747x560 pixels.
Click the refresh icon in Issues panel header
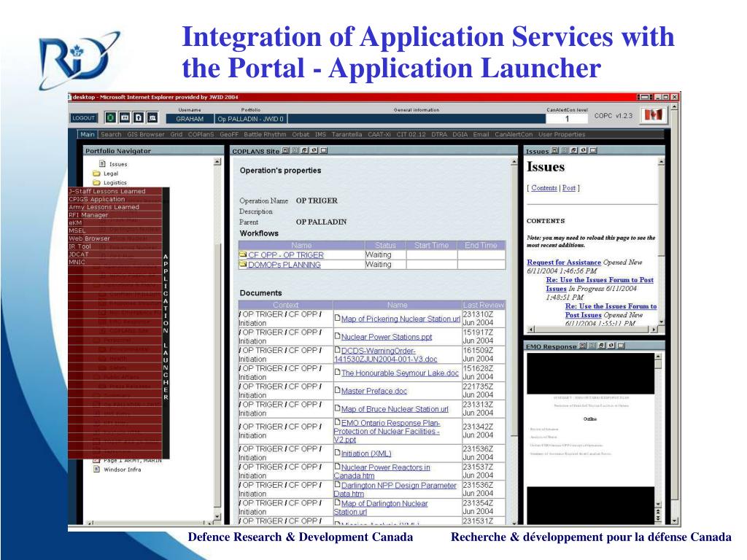584,150
